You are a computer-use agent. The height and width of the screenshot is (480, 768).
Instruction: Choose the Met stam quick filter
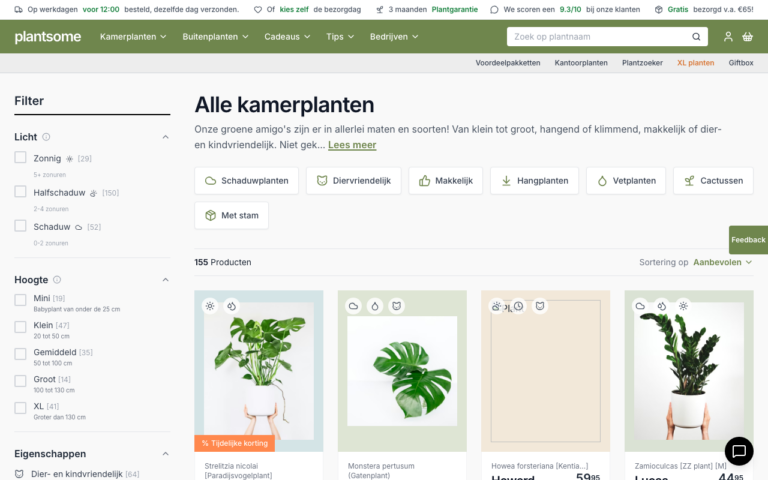tap(231, 216)
